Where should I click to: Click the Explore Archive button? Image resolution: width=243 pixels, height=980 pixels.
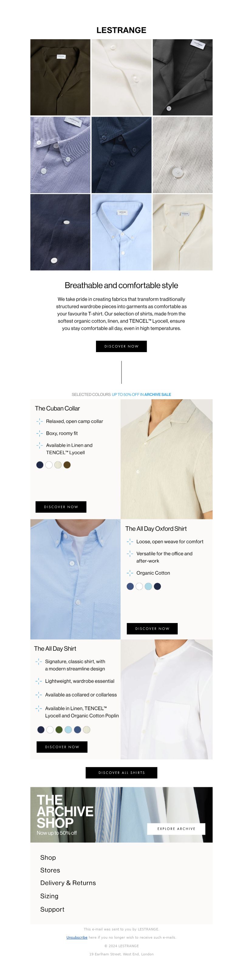click(x=176, y=829)
